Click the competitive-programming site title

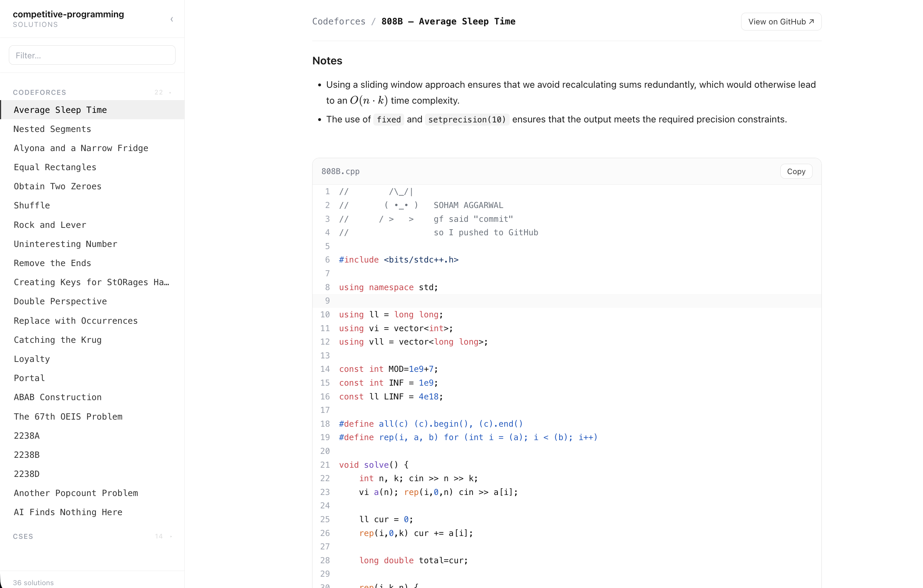68,14
